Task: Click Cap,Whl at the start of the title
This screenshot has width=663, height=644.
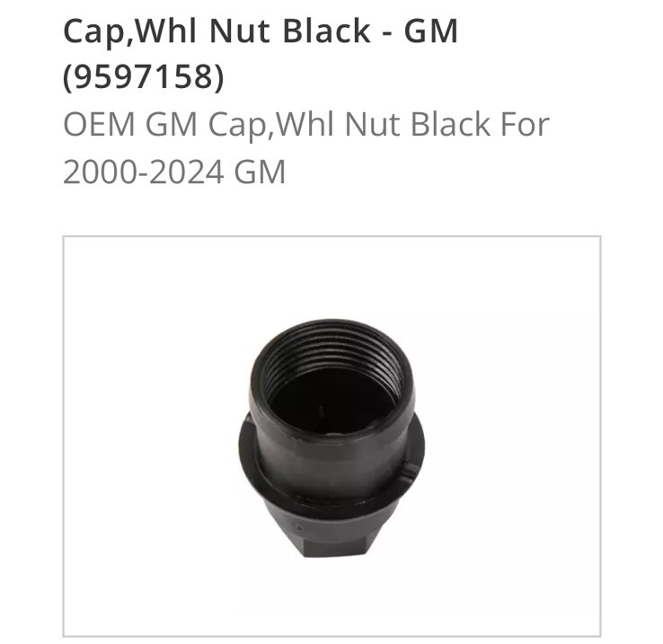Action: pos(130,31)
